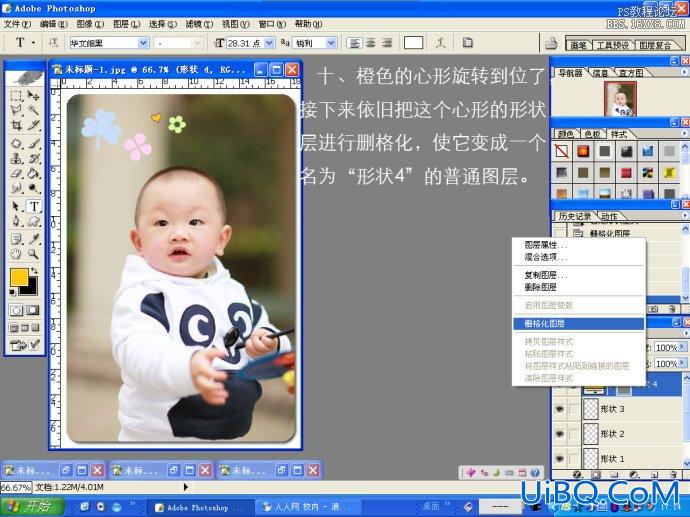The width and height of the screenshot is (690, 517).
Task: Open status bar document info arrow
Action: (186, 487)
